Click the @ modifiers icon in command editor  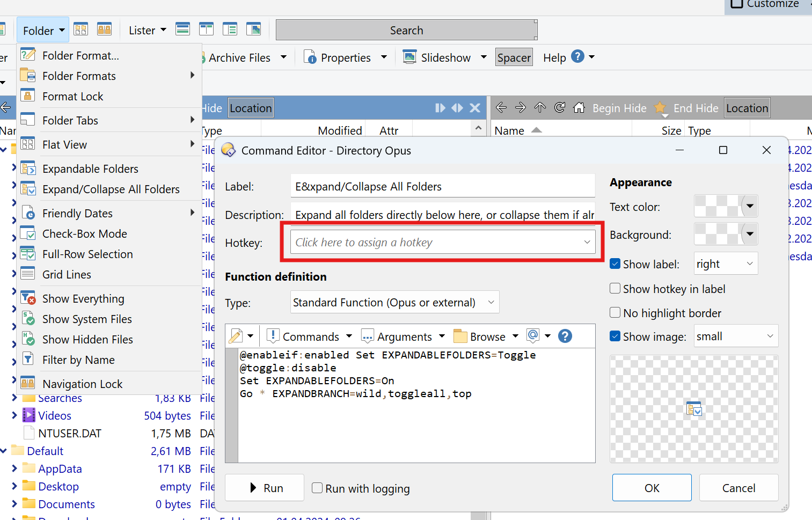[x=533, y=336]
